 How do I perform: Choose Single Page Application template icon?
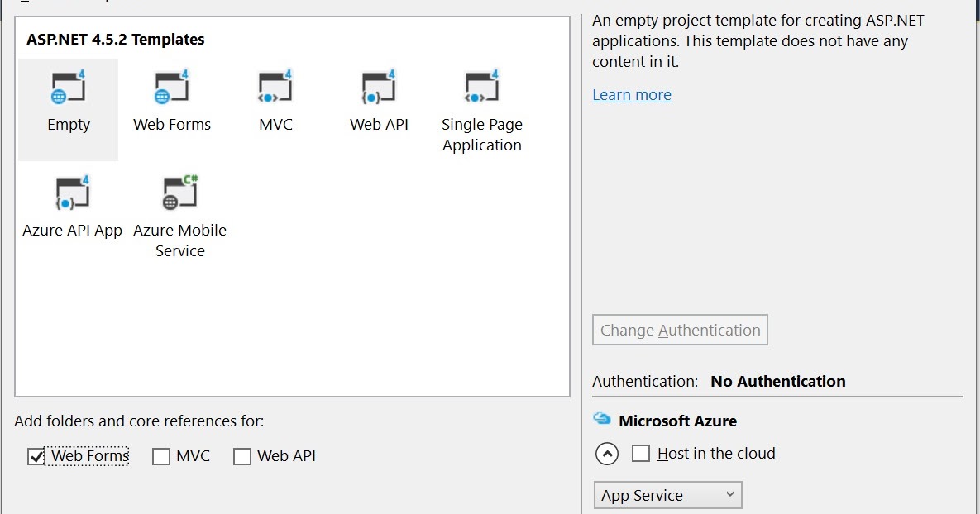coord(482,88)
